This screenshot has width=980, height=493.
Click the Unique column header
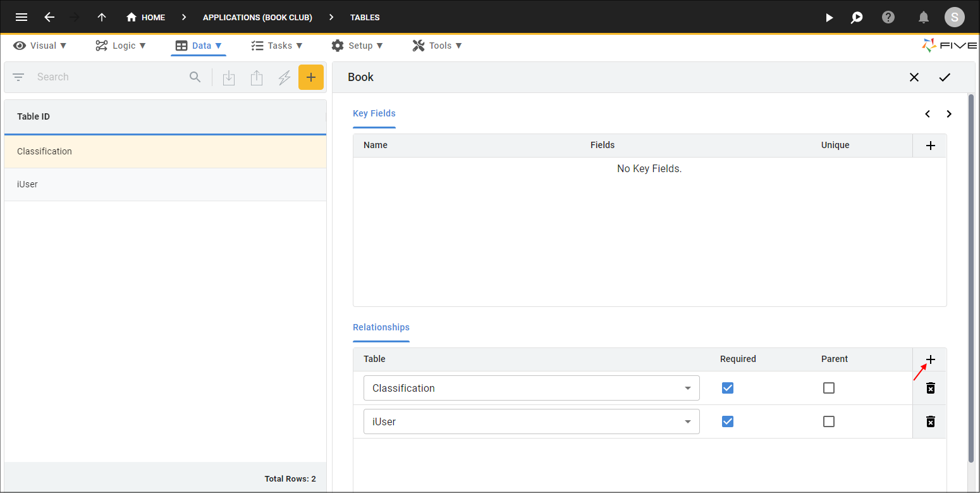point(835,145)
